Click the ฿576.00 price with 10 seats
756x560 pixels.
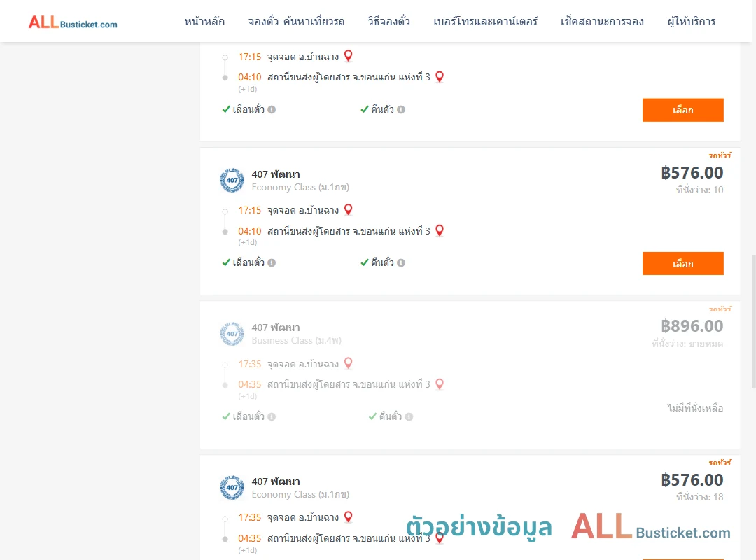click(x=692, y=172)
